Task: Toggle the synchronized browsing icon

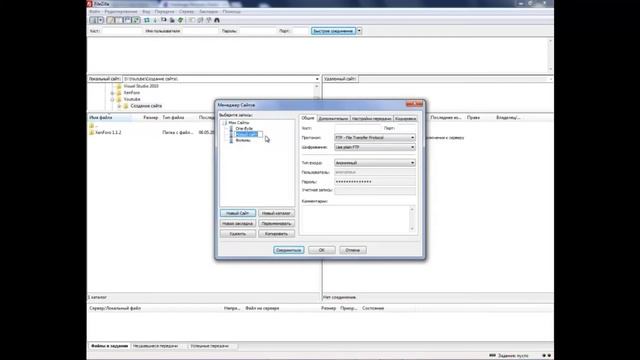Action: (209, 20)
